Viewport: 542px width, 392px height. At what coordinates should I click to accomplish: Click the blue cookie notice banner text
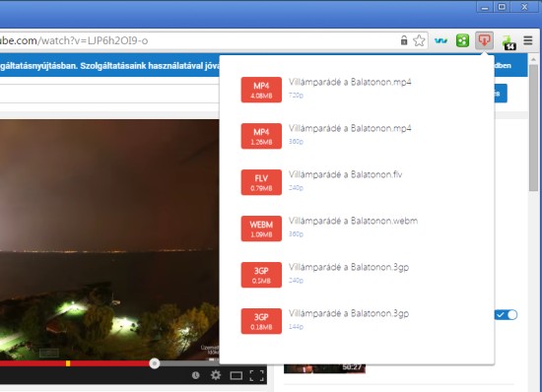click(109, 66)
